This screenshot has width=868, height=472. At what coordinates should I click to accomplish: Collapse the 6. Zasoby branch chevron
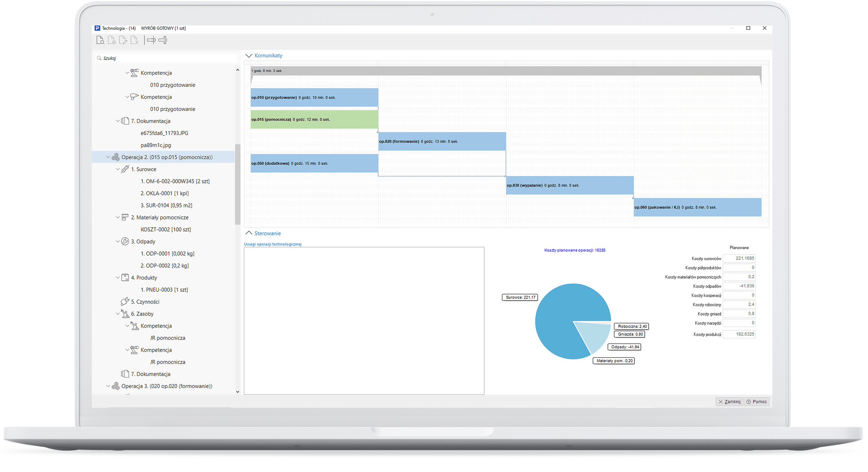(x=118, y=314)
